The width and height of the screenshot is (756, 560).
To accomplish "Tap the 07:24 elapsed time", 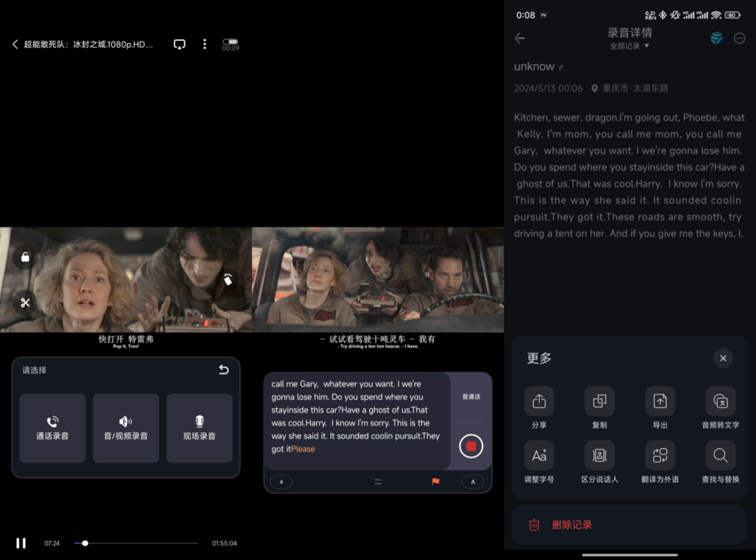I will point(52,543).
